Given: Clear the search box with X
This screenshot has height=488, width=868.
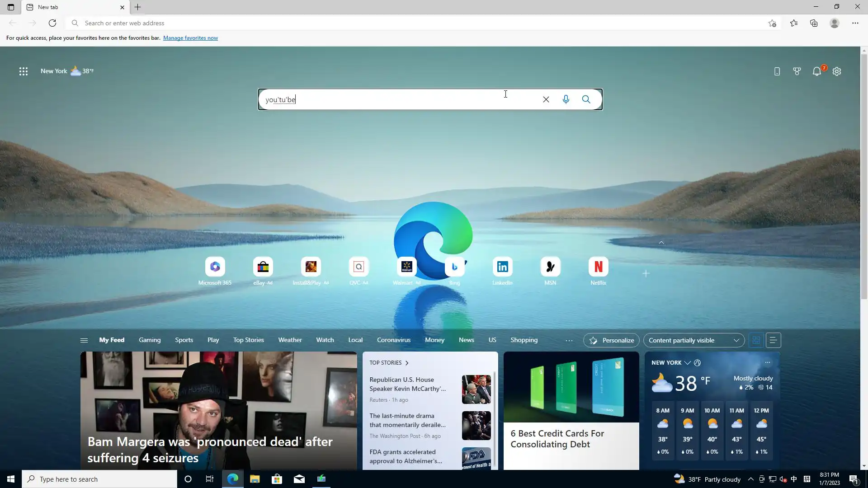Looking at the screenshot, I should (546, 99).
